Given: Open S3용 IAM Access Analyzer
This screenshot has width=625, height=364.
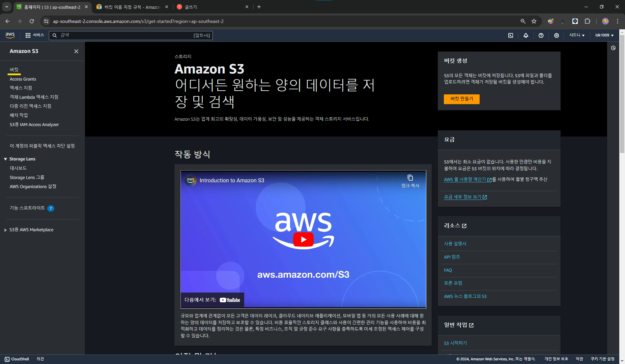Looking at the screenshot, I should pos(34,125).
